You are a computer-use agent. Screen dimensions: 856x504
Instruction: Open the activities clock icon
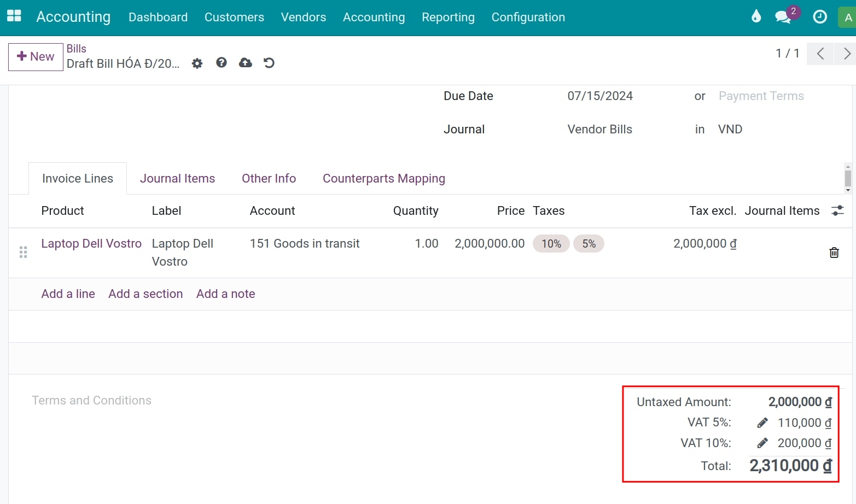(x=820, y=17)
